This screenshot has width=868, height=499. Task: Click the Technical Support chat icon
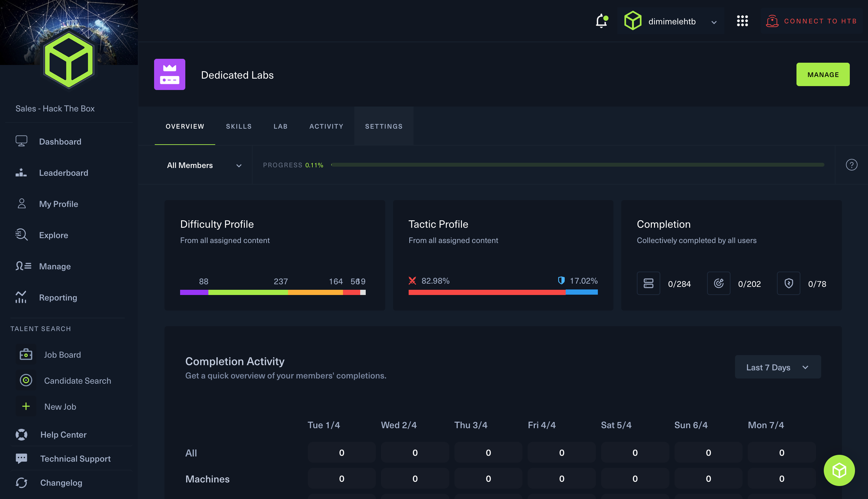21,459
